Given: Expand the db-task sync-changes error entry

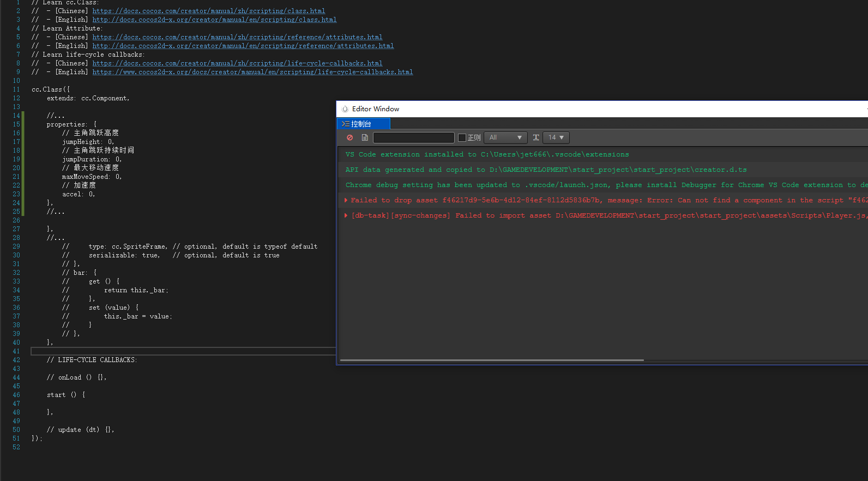Looking at the screenshot, I should click(x=346, y=215).
